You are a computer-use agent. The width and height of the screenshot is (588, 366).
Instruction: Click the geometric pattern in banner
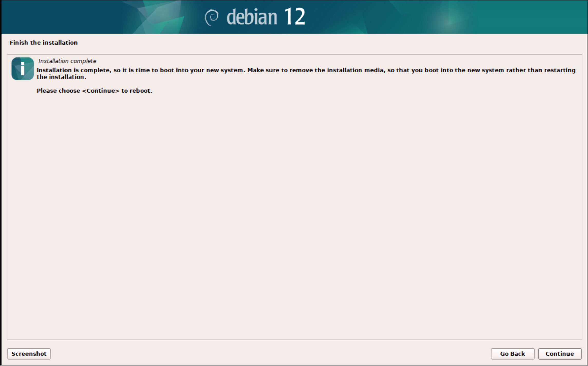[x=154, y=17]
